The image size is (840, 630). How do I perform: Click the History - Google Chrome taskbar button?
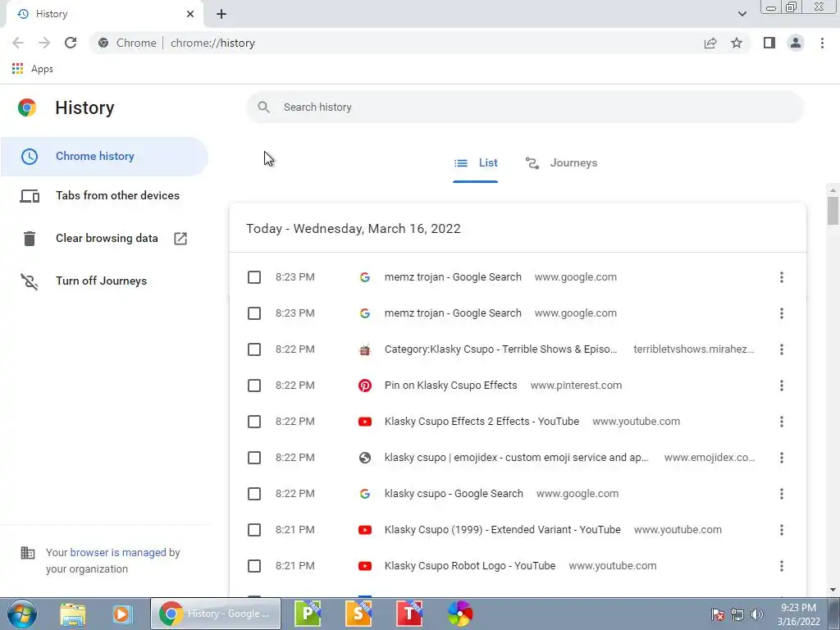pyautogui.click(x=216, y=614)
